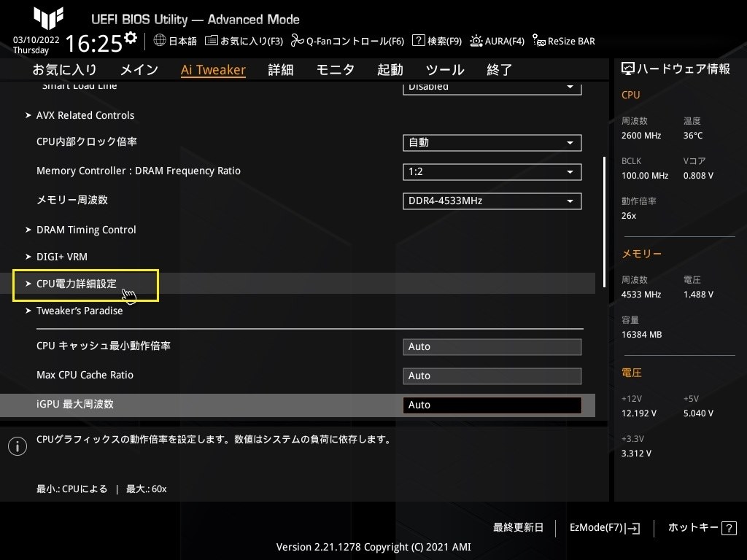Select the Ai Tweaker tab
This screenshot has height=560, width=747.
tap(213, 70)
